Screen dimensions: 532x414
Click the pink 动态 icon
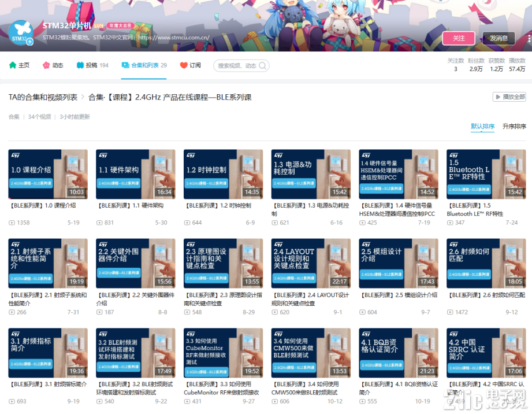coord(46,65)
